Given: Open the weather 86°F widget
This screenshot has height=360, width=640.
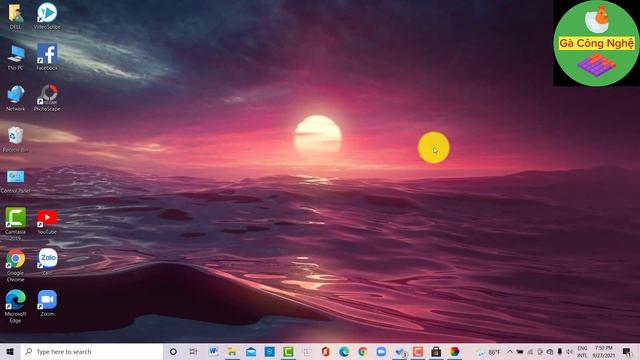Looking at the screenshot, I should tap(489, 352).
